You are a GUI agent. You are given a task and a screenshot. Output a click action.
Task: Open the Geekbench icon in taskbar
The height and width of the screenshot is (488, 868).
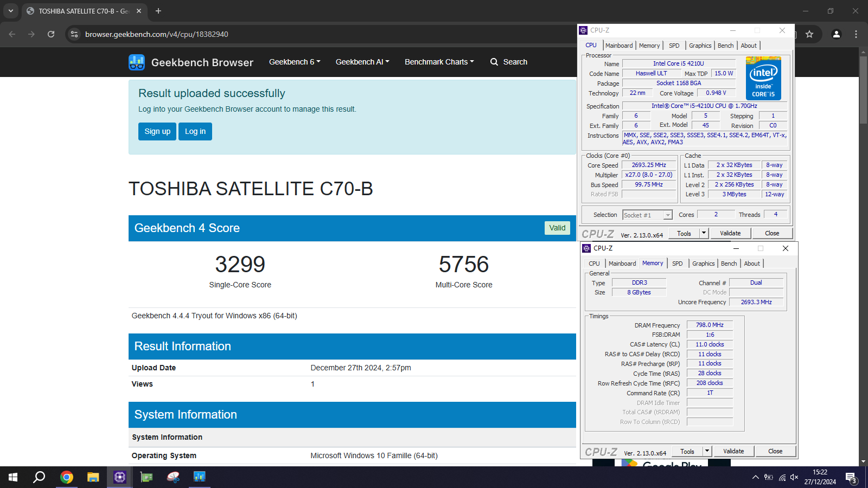coord(200,477)
